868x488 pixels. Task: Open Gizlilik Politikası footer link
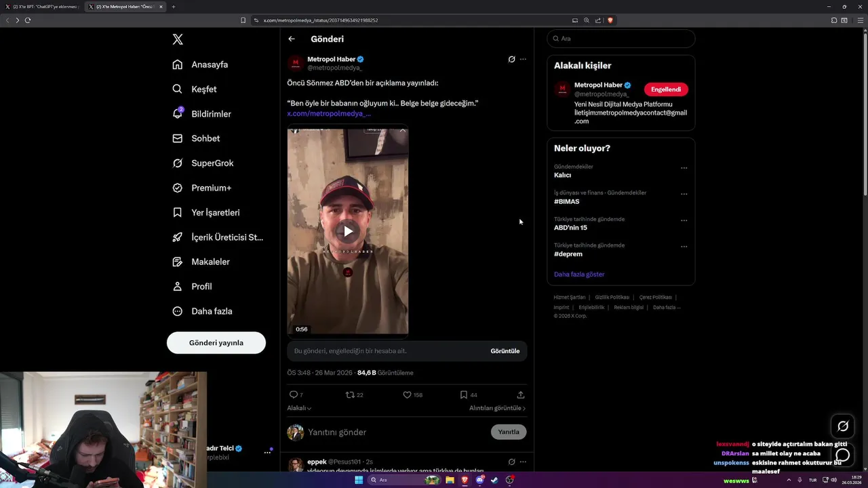[x=612, y=297]
